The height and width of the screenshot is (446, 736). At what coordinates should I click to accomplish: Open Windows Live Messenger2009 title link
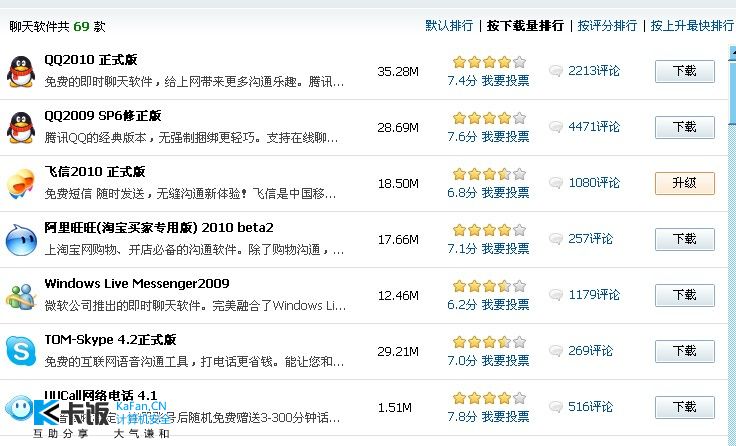point(137,284)
